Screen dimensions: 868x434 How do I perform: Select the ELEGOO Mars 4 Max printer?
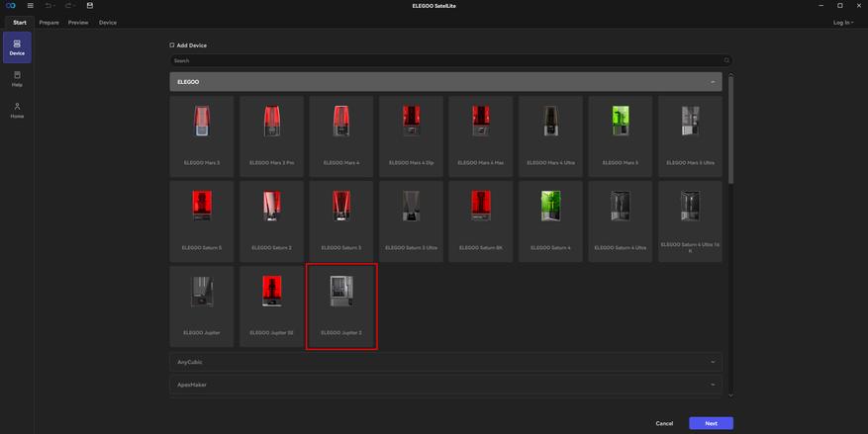coord(480,136)
